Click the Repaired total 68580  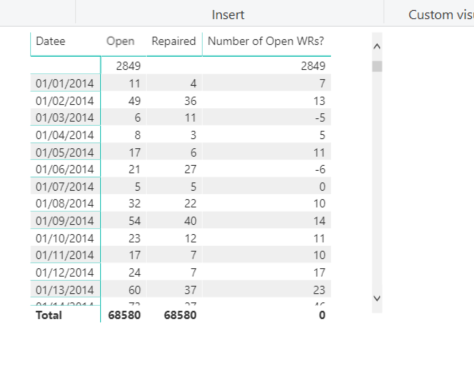coord(180,315)
